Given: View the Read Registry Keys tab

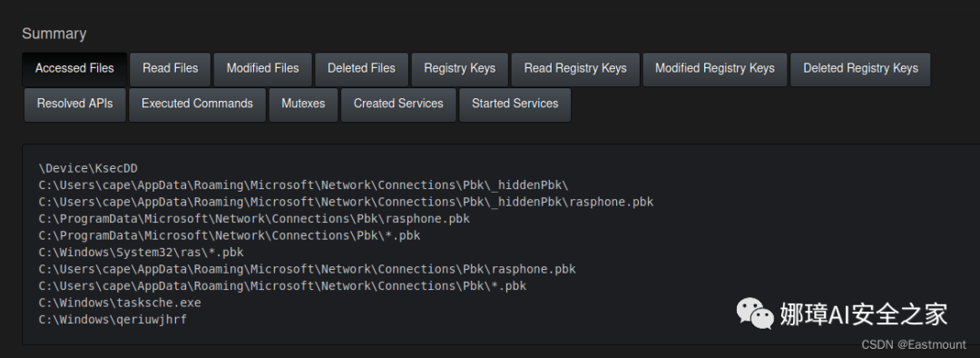Looking at the screenshot, I should [x=575, y=69].
